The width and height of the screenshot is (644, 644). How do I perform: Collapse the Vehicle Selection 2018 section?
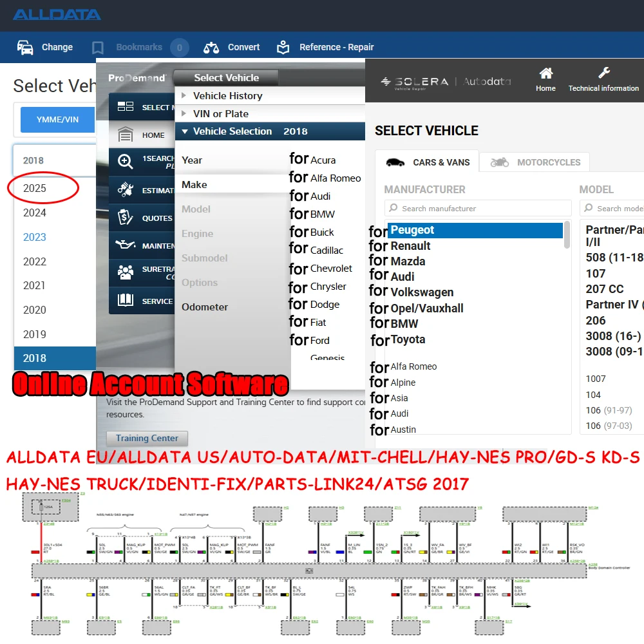270,131
